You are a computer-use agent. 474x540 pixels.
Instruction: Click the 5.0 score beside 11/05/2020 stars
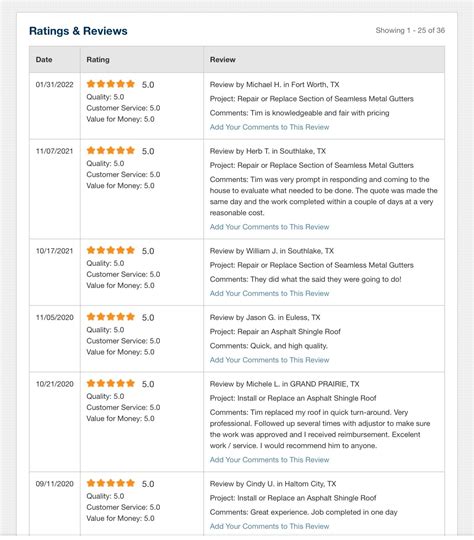tap(148, 318)
